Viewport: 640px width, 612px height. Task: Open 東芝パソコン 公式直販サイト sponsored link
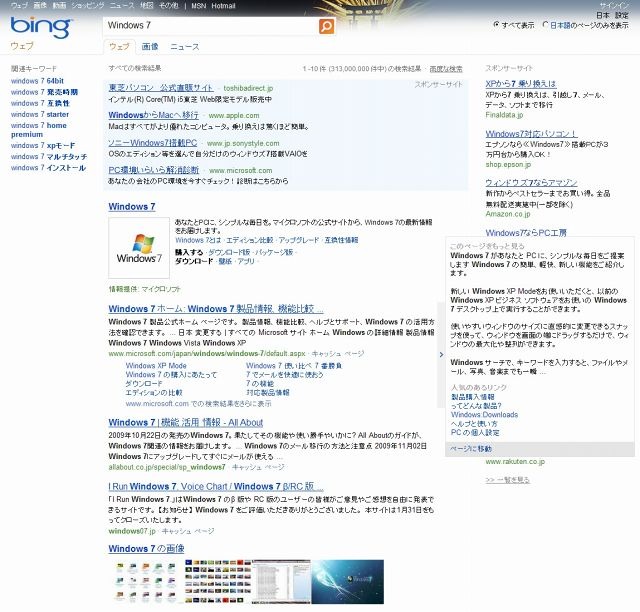(161, 88)
